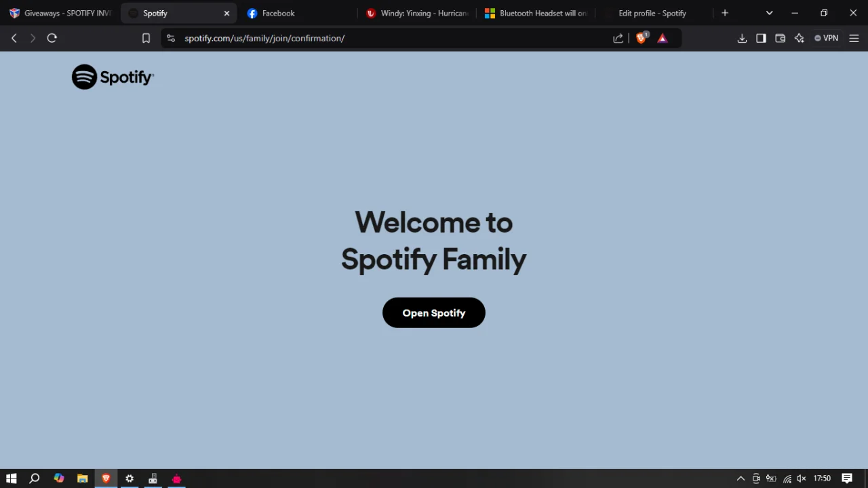Toggle the VPN button
The width and height of the screenshot is (868, 488).
(x=827, y=39)
